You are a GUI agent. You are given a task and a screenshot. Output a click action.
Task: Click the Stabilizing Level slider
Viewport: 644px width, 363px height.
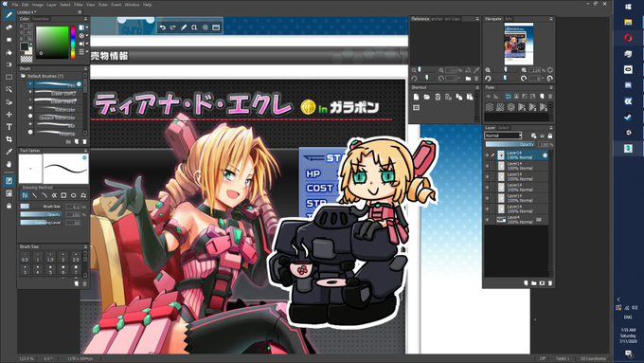41,223
